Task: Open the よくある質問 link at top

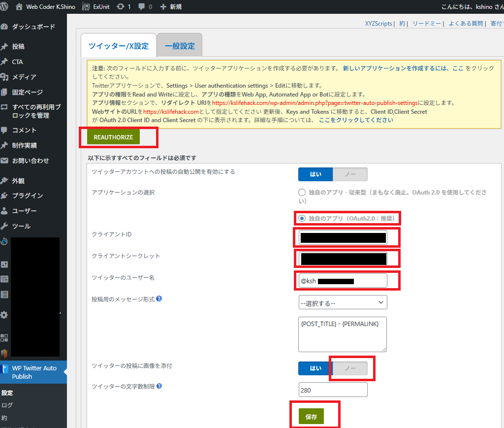Action: coord(467,24)
